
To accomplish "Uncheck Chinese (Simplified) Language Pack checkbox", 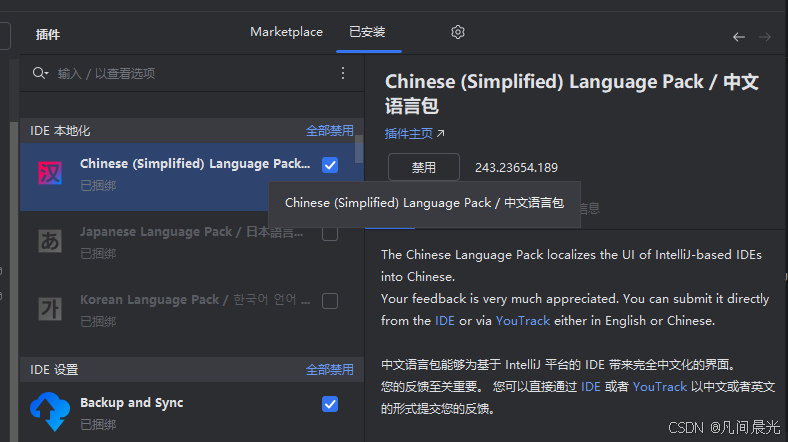I will point(330,165).
